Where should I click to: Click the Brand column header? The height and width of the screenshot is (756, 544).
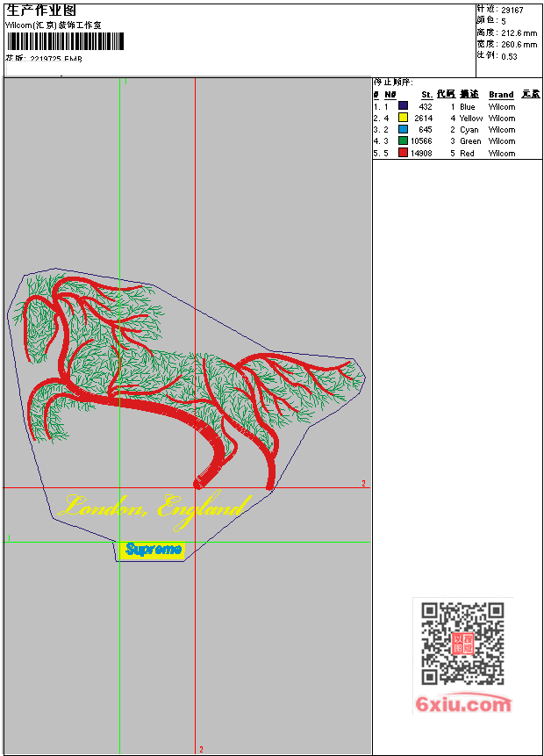tap(501, 95)
